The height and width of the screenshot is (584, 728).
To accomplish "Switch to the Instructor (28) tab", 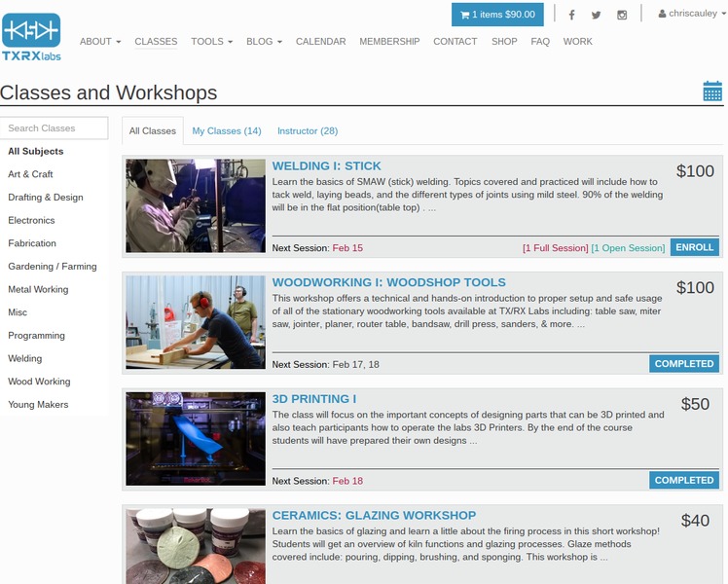I will (308, 131).
